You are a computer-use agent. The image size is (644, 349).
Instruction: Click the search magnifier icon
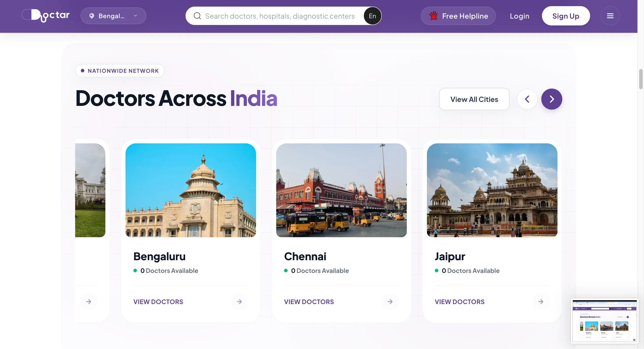[x=197, y=16]
